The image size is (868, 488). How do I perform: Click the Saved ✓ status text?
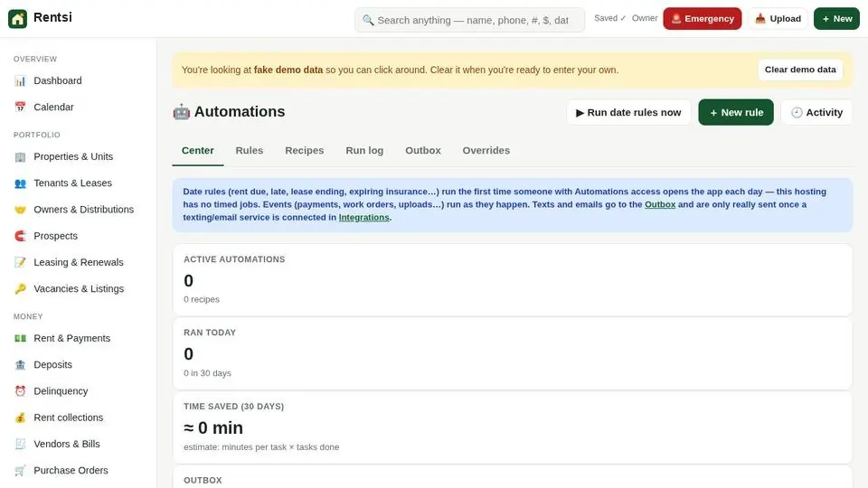[x=609, y=18]
